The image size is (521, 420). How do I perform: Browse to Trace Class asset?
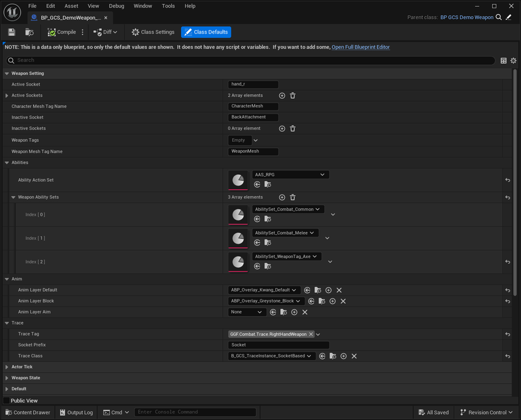coord(333,356)
